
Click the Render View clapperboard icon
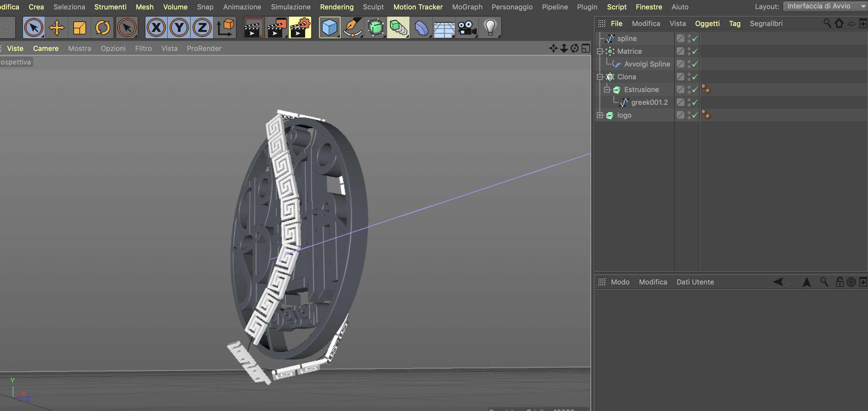click(x=254, y=28)
